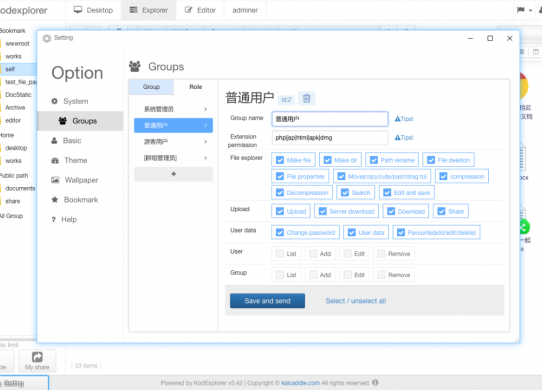Open kalcaddle.com footer link

(x=300, y=383)
